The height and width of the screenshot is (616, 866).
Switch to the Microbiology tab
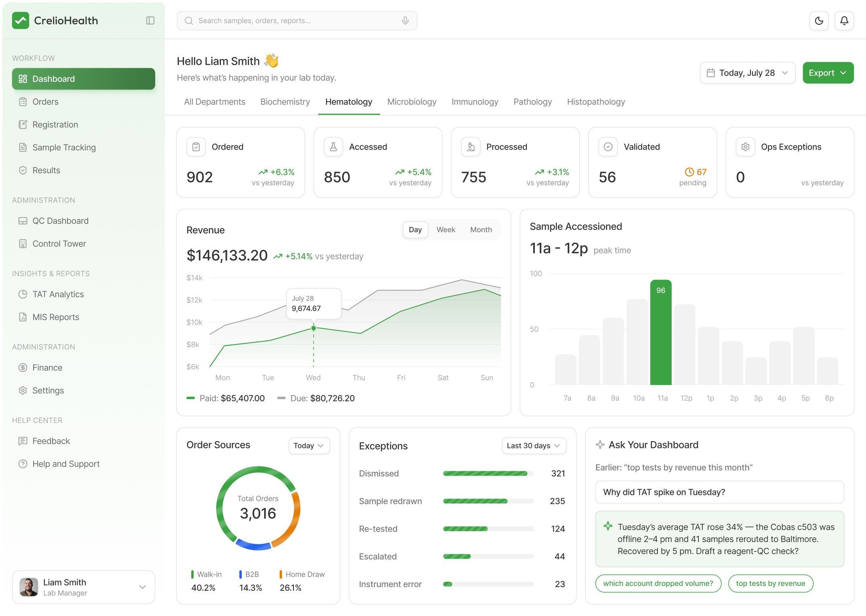point(412,102)
